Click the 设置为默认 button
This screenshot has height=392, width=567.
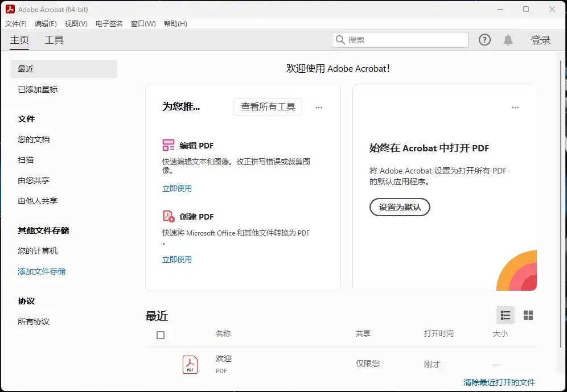point(400,207)
